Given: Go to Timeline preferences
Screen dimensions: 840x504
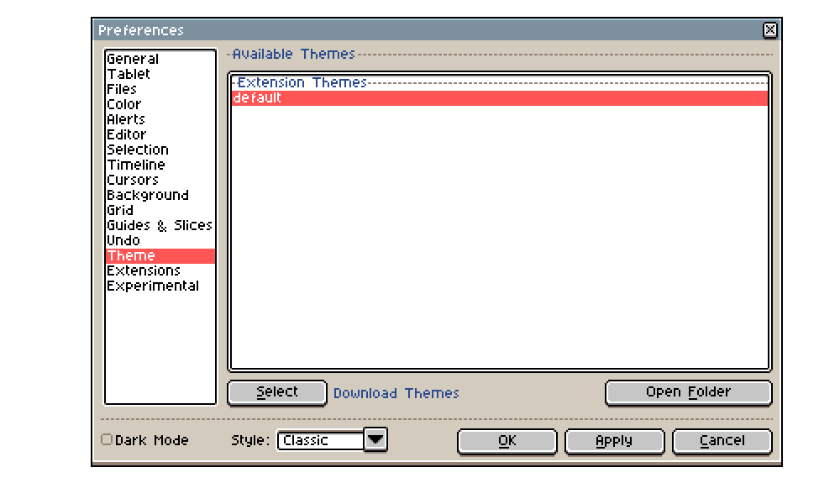Looking at the screenshot, I should click(x=160, y=165).
